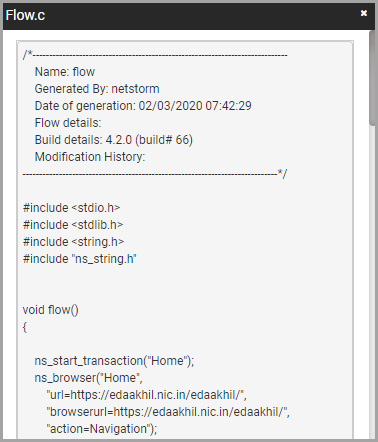Click the 'Generated By: netstorm' line

tap(97, 89)
